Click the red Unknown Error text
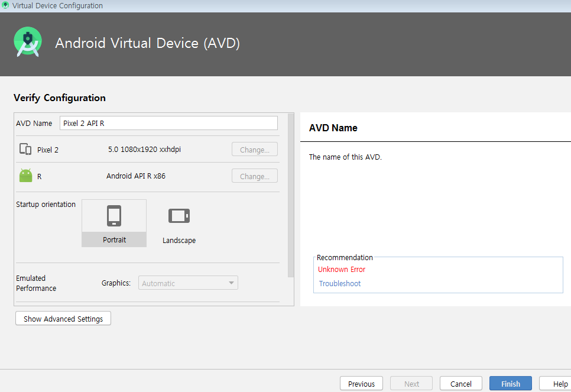Image resolution: width=571 pixels, height=392 pixels. tap(342, 270)
